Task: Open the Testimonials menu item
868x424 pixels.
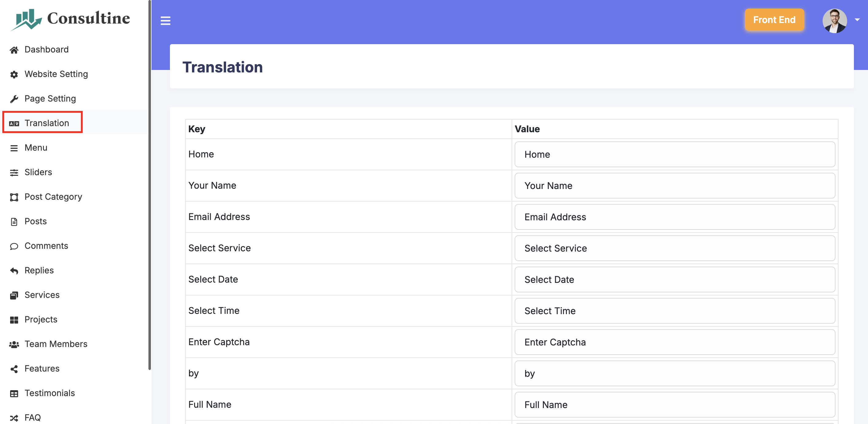Action: pyautogui.click(x=49, y=393)
